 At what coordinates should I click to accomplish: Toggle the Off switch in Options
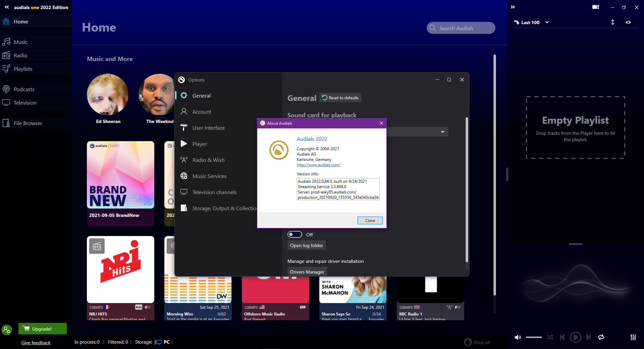(x=295, y=235)
